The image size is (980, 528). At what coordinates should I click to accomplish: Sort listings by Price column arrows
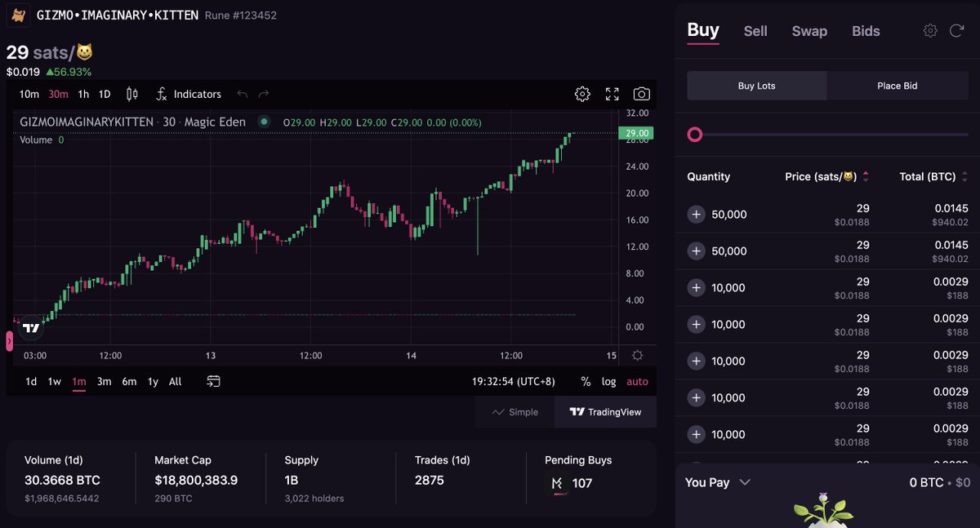[x=866, y=176]
